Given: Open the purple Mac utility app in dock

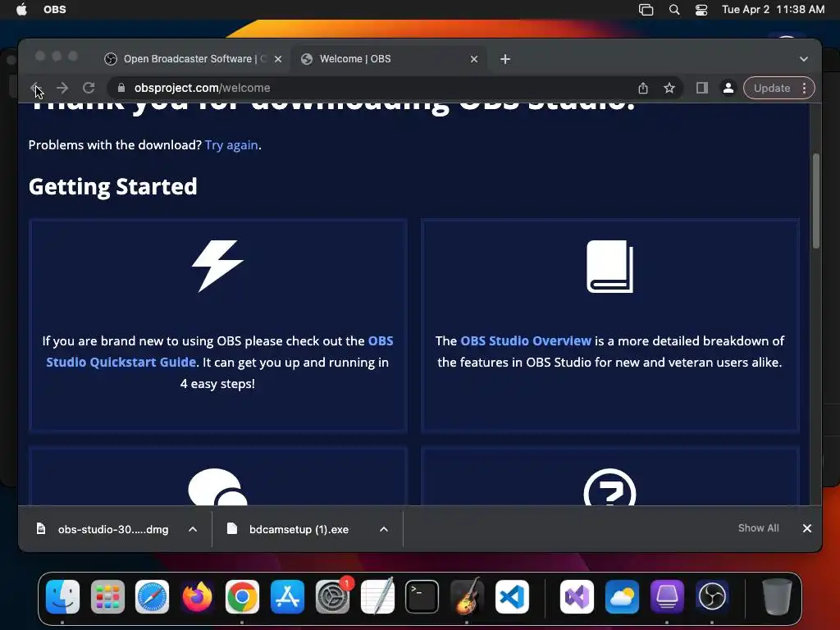Looking at the screenshot, I should 667,597.
